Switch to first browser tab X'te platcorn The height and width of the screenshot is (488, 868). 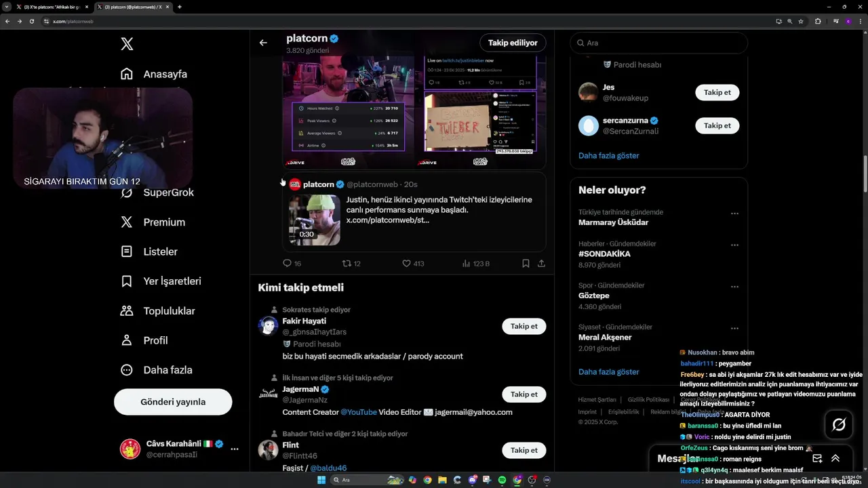click(x=52, y=7)
